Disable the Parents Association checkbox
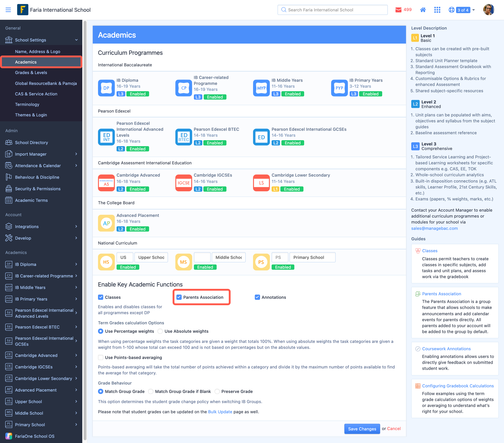This screenshot has height=443, width=504. click(179, 297)
